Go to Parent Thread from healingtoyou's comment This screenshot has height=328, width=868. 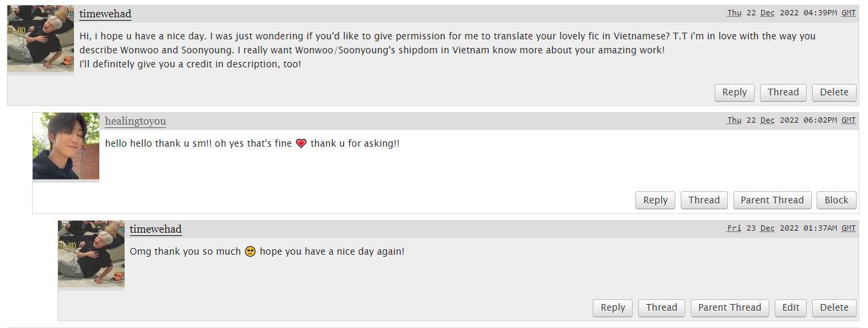pos(772,200)
